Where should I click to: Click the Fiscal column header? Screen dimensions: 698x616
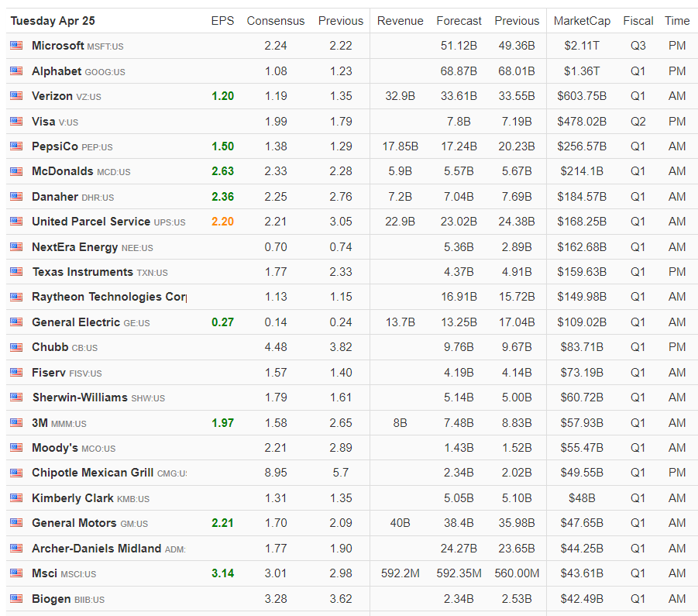pos(638,21)
